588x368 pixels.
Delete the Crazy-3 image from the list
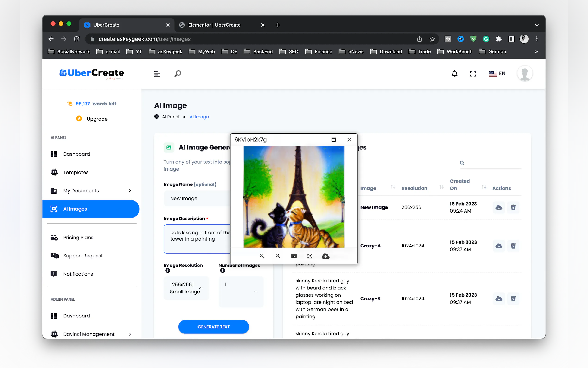(513, 299)
